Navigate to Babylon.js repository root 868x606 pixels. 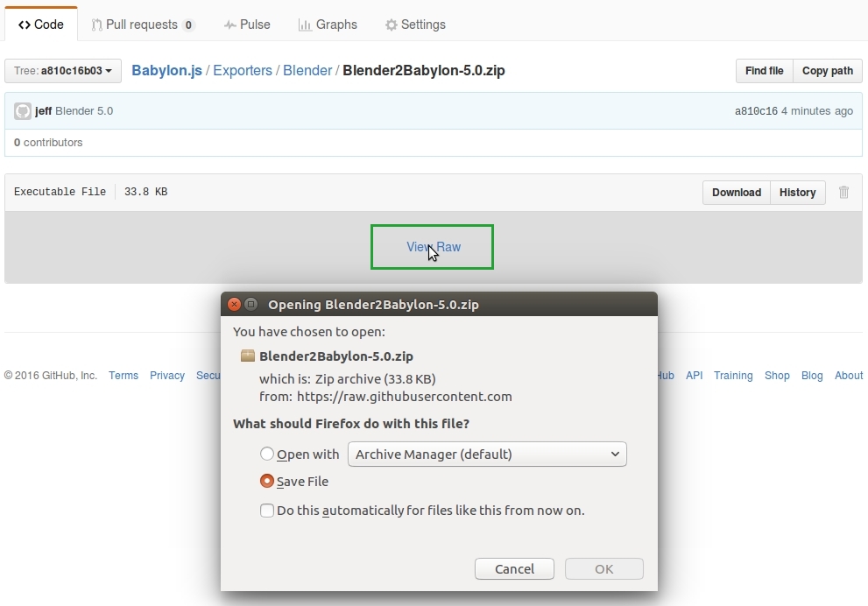(166, 71)
